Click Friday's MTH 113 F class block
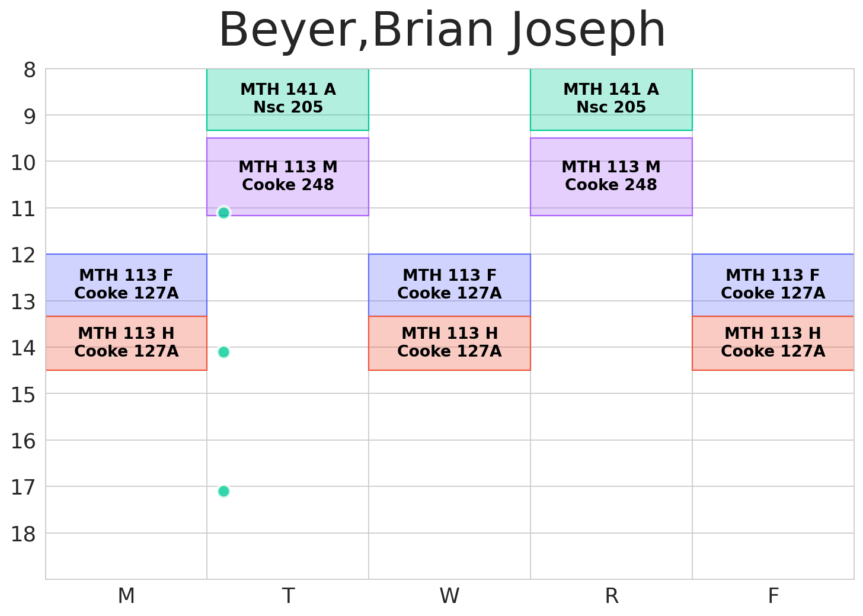863x616 pixels. tap(773, 285)
